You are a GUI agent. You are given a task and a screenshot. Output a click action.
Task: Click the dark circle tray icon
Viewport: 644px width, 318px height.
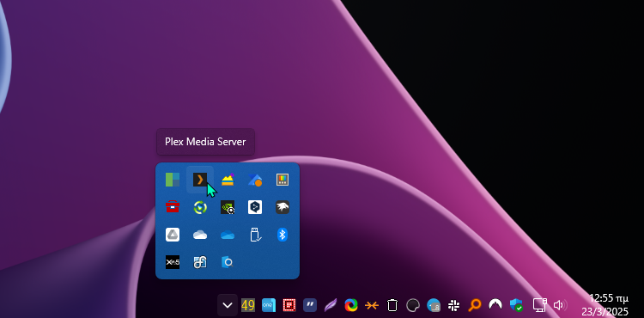coord(413,305)
